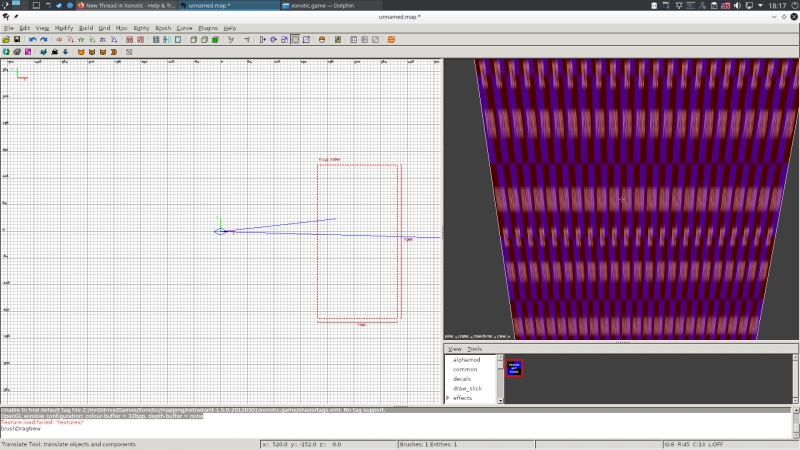Image resolution: width=800 pixels, height=450 pixels.
Task: Click the first cat-face icon in toolbar
Action: pyautogui.click(x=82, y=52)
